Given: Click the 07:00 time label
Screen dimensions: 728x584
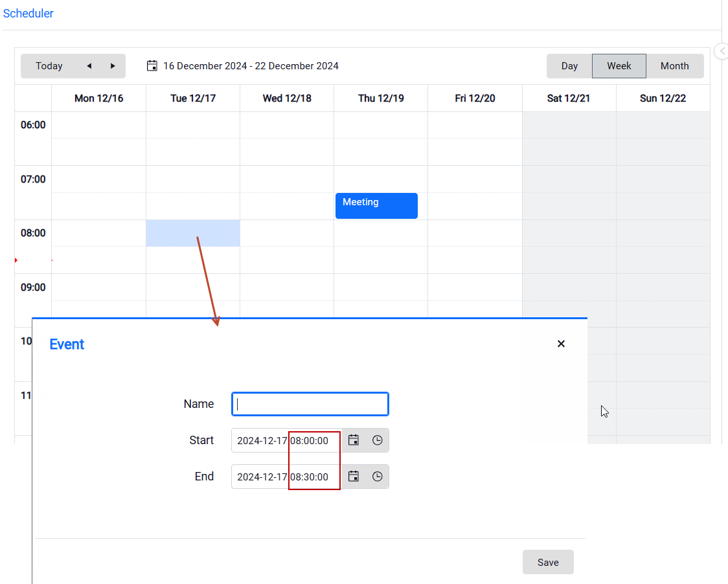Looking at the screenshot, I should 33,179.
